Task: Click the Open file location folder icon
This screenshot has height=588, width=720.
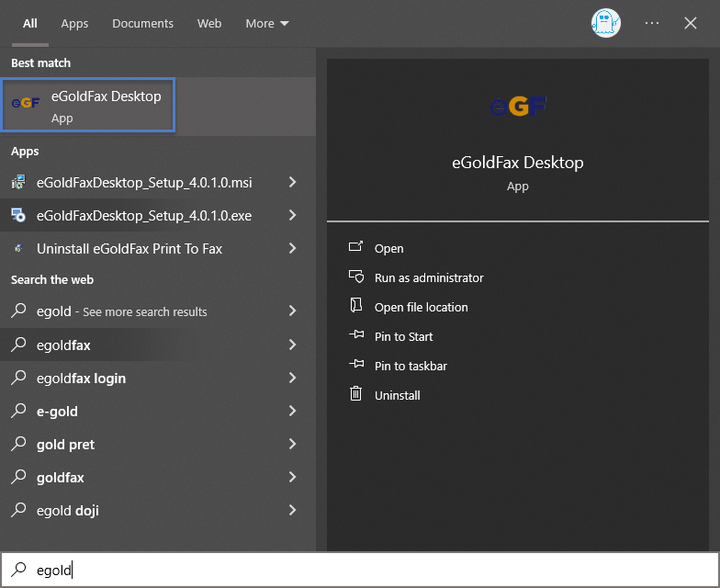Action: [356, 305]
